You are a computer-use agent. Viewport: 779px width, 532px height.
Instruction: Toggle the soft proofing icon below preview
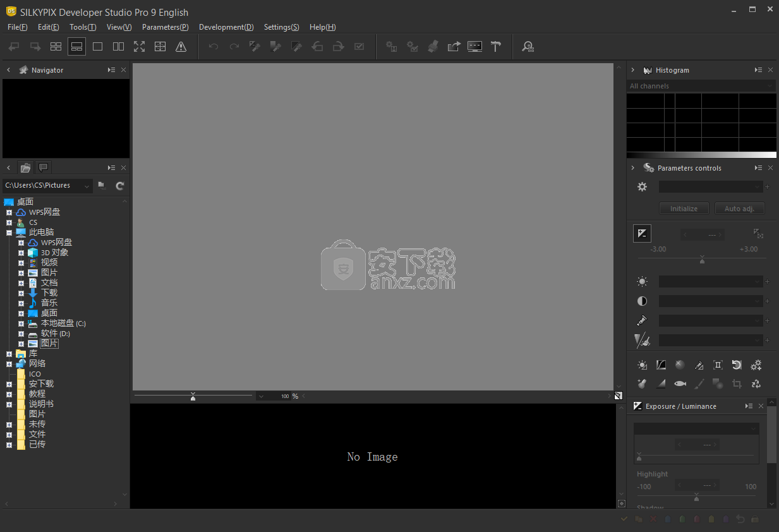(x=618, y=396)
